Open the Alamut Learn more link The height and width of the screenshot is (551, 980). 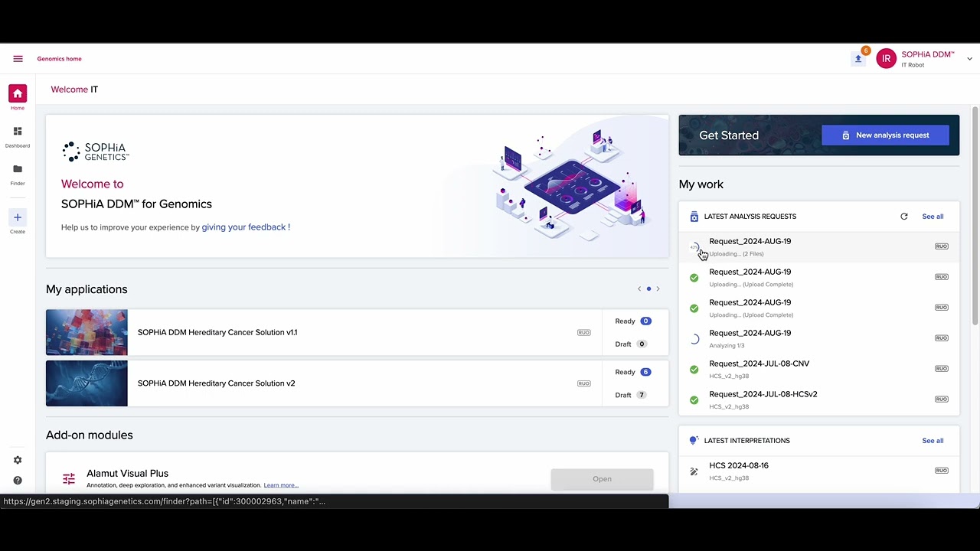pos(281,485)
